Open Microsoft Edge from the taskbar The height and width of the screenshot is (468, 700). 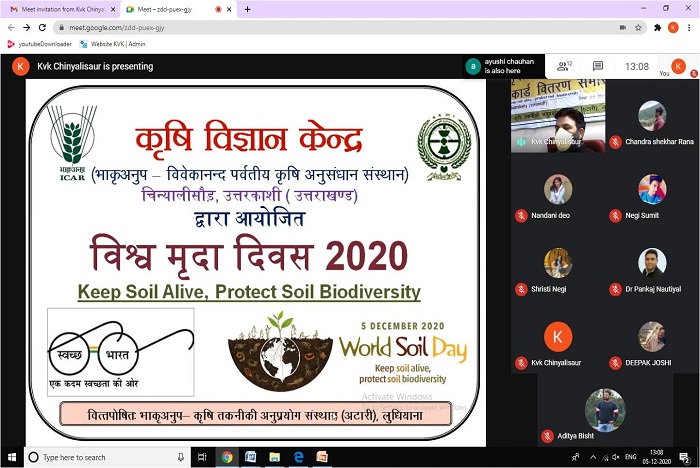[x=296, y=457]
